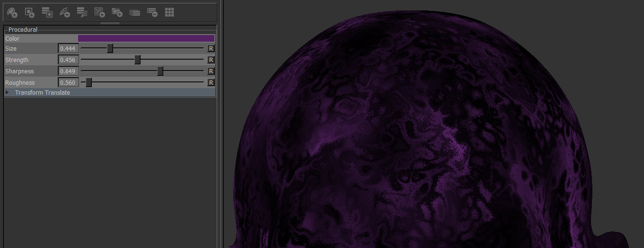The width and height of the screenshot is (644, 248).
Task: Click the add layer group folder icon
Action: pyautogui.click(x=117, y=12)
